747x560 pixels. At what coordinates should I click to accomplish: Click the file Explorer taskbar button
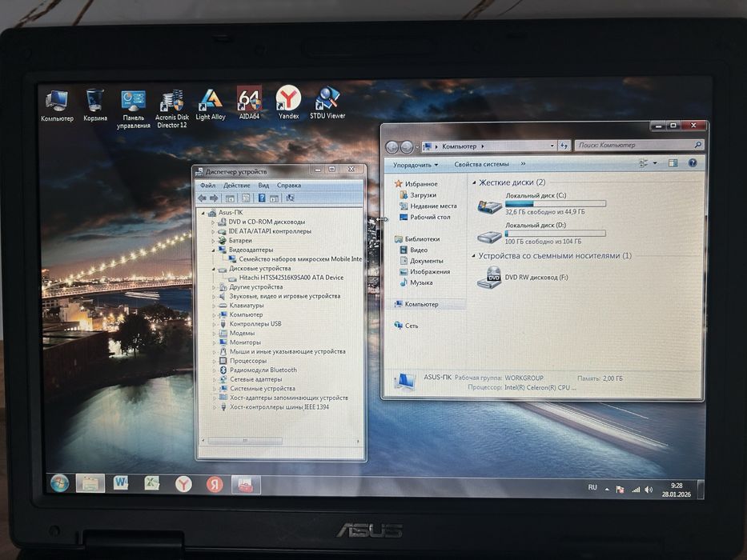pyautogui.click(x=90, y=483)
